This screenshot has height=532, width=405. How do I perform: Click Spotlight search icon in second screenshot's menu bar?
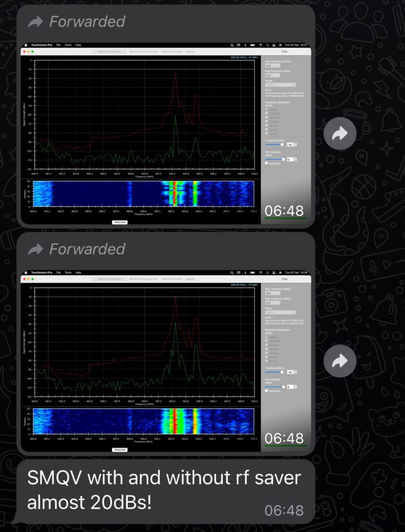pos(267,272)
